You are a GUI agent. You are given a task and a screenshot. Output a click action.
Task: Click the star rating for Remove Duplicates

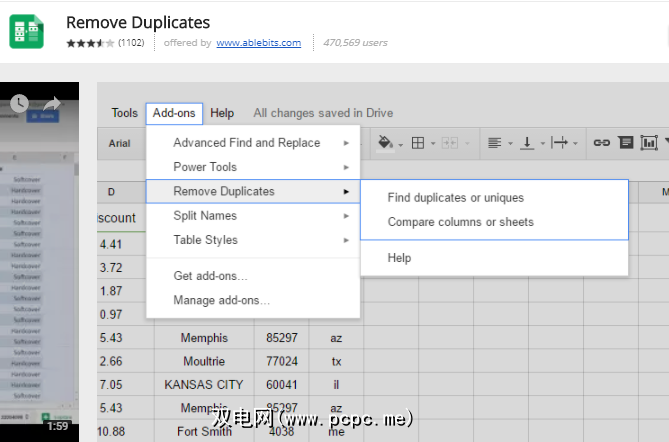90,43
